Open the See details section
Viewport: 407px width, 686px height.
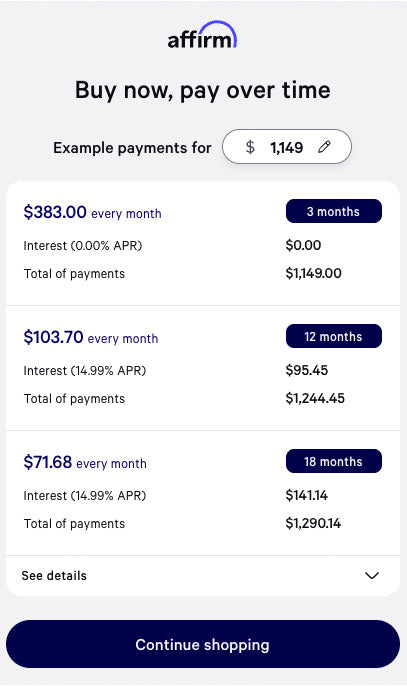pos(203,576)
